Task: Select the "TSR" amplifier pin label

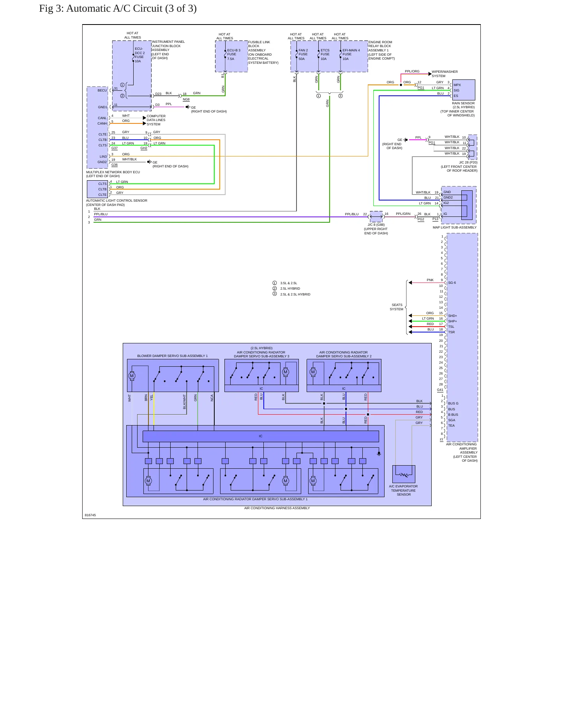Action: click(451, 332)
